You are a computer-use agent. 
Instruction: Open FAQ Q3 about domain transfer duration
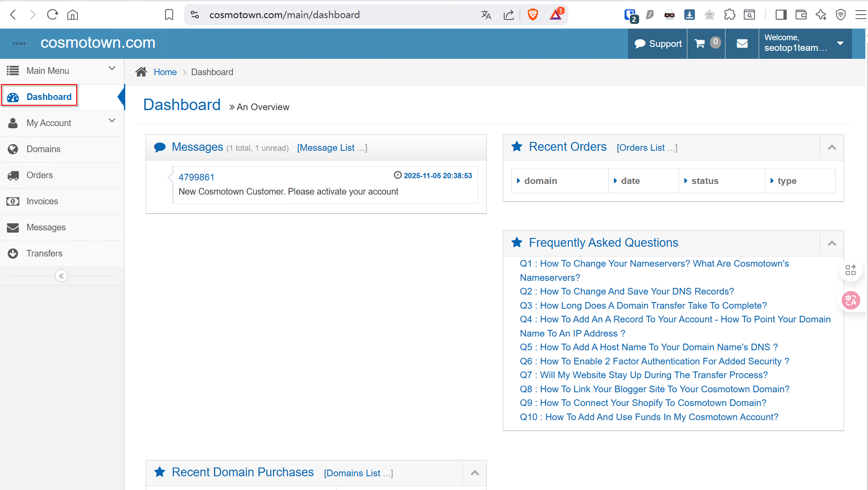click(643, 306)
